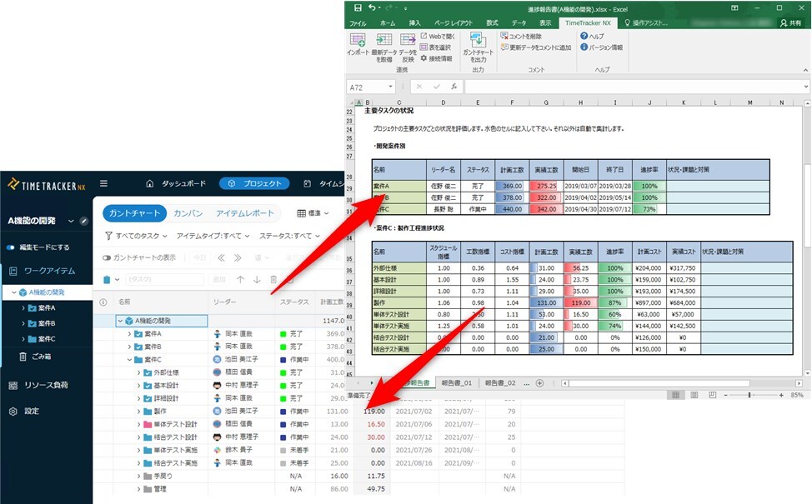Viewport: 812px width, 504px height.
Task: Add a new sheet with the plus icon
Action: point(539,383)
